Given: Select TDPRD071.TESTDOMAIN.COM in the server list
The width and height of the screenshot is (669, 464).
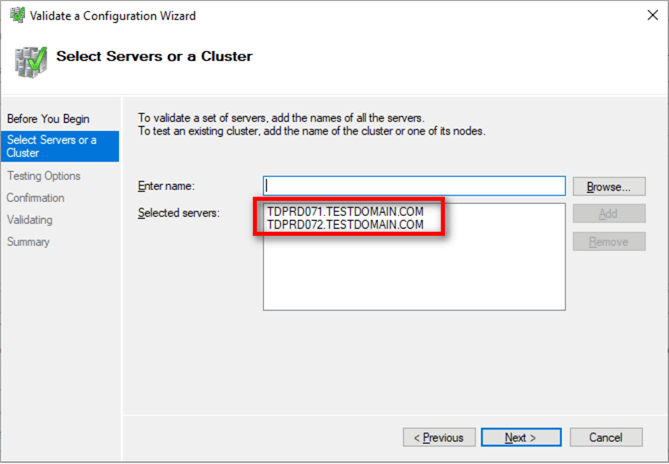Looking at the screenshot, I should [x=345, y=212].
